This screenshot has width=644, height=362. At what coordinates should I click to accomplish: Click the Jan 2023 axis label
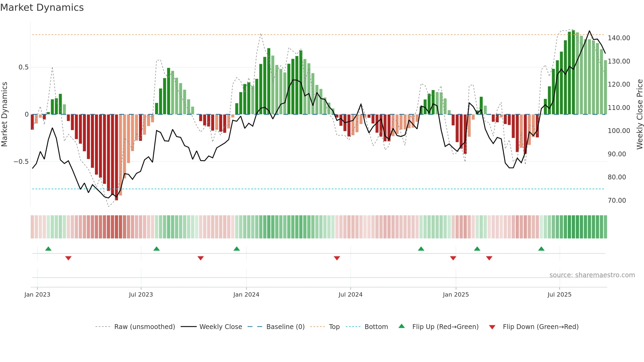coord(37,294)
